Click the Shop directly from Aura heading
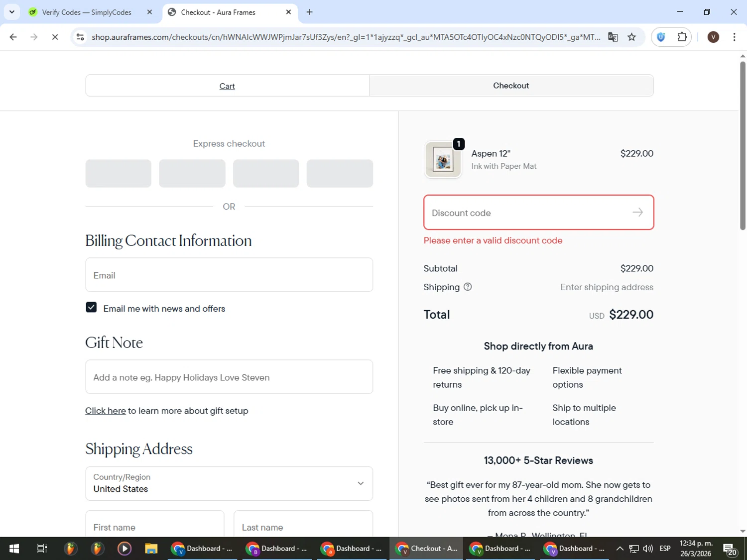Viewport: 747px width, 560px height. 538,346
